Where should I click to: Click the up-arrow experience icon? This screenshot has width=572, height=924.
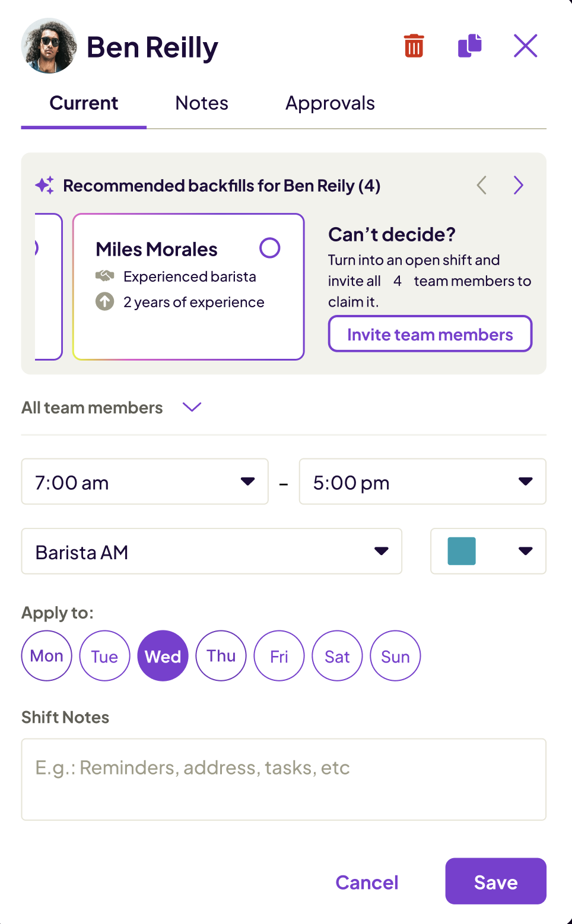click(x=105, y=302)
